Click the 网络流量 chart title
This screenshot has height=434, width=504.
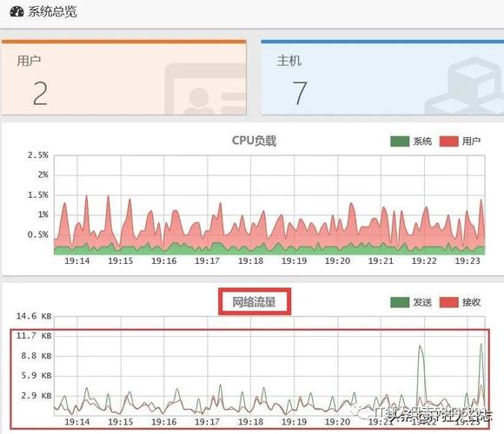[x=254, y=302]
